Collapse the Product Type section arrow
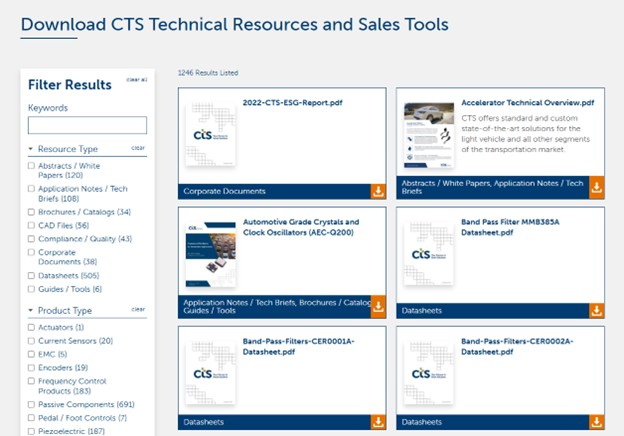Viewport: 624px width, 436px height. coord(31,310)
